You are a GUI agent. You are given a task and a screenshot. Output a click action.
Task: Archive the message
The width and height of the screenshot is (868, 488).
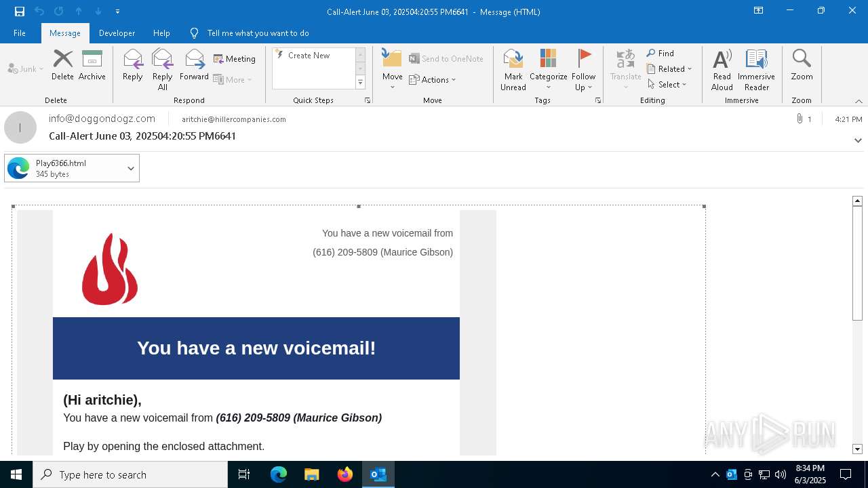pos(92,66)
